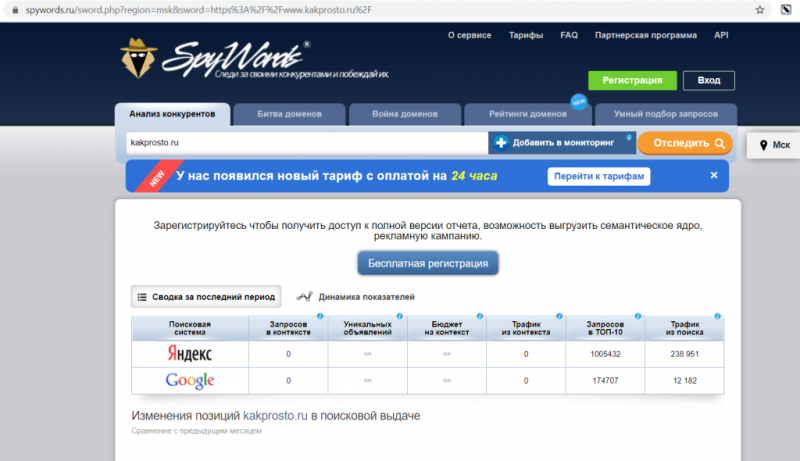This screenshot has width=800, height=461.
Task: Click the Яндекс logo in the table
Action: click(190, 353)
